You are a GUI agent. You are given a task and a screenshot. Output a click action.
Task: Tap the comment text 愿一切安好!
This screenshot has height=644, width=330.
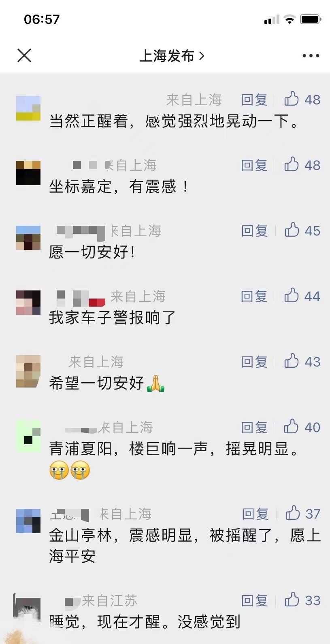pos(92,252)
